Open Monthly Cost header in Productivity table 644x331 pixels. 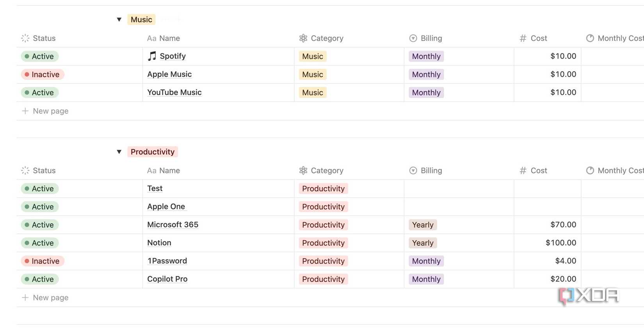pos(613,170)
